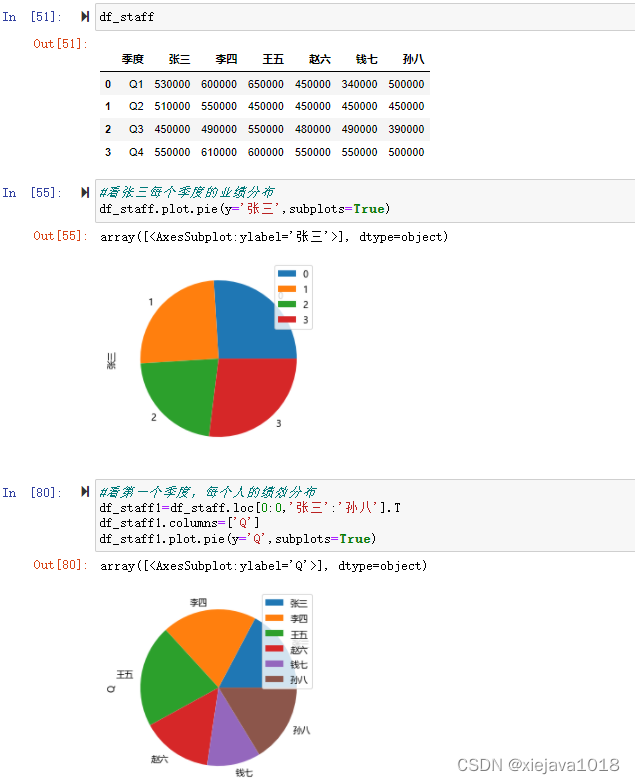635x784 pixels.
Task: Click value 650000 in Q1 row
Action: 266,84
